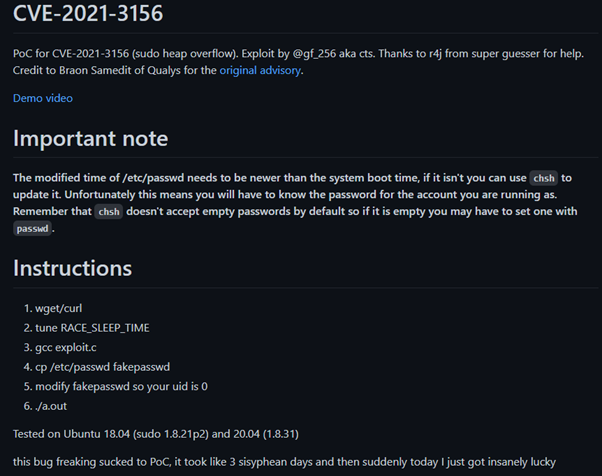Click the "Tested on Ubuntu 18.04" line
The image size is (602, 476).
point(155,433)
